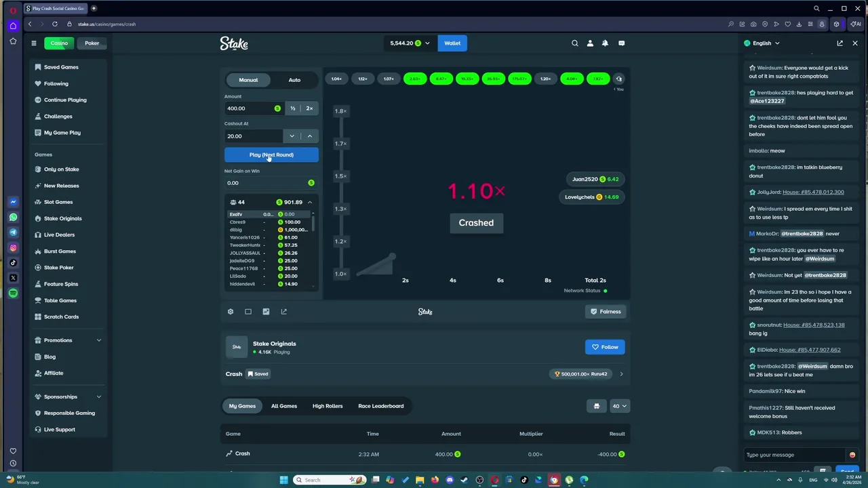868x488 pixels.
Task: Open Spotify icon in browser sidebar
Action: pyautogui.click(x=13, y=293)
